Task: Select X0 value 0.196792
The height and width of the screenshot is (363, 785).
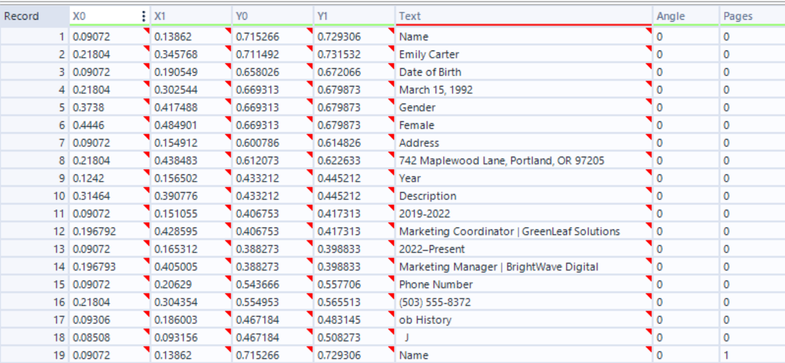Action: coord(110,231)
